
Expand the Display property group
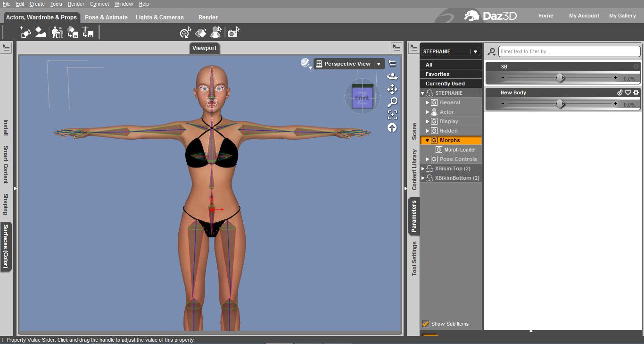(428, 121)
